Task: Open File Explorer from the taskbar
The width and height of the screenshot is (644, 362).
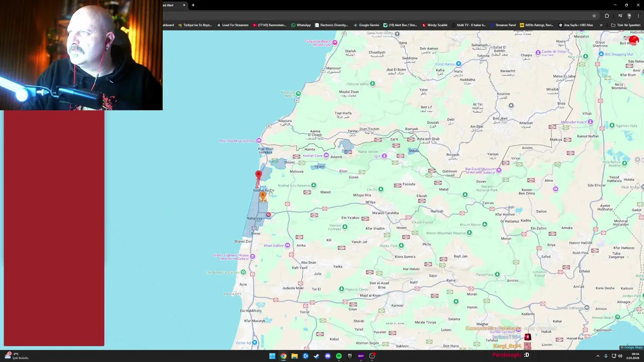Action: coord(294,356)
